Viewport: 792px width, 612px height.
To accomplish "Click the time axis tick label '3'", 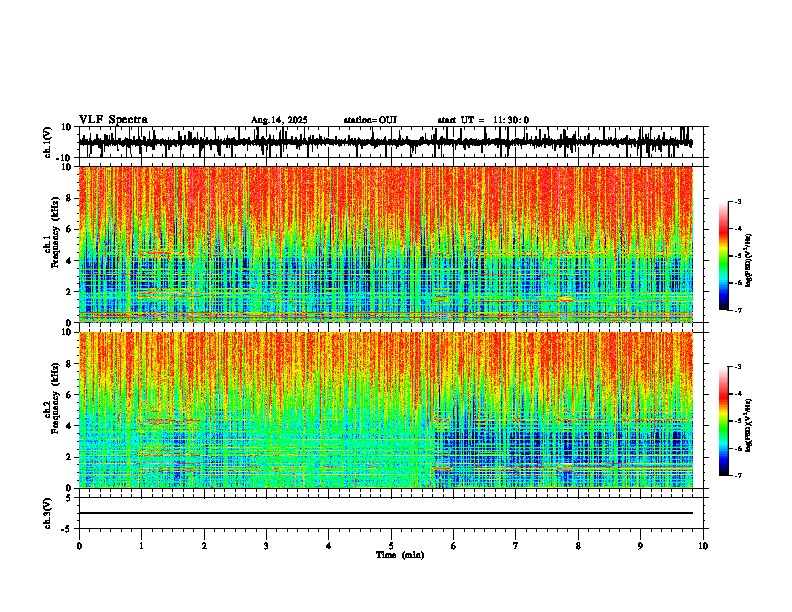I will 266,545.
